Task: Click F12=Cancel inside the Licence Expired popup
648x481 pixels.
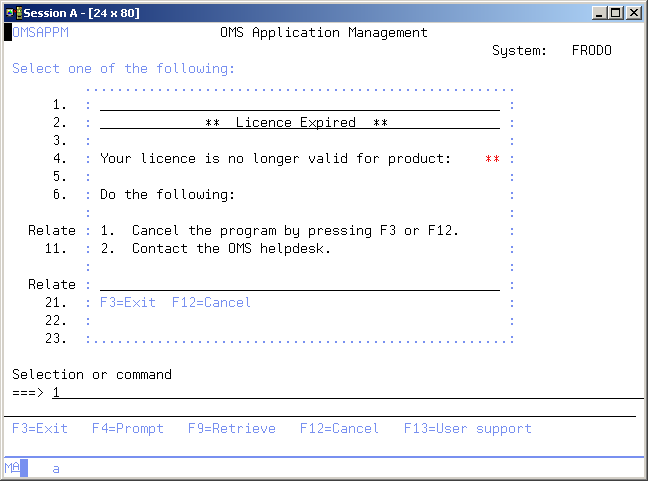Action: point(211,302)
